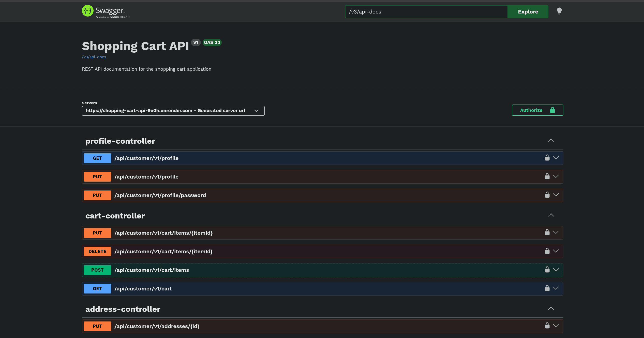The image size is (644, 338).
Task: Click the POST method badge
Action: click(x=97, y=270)
